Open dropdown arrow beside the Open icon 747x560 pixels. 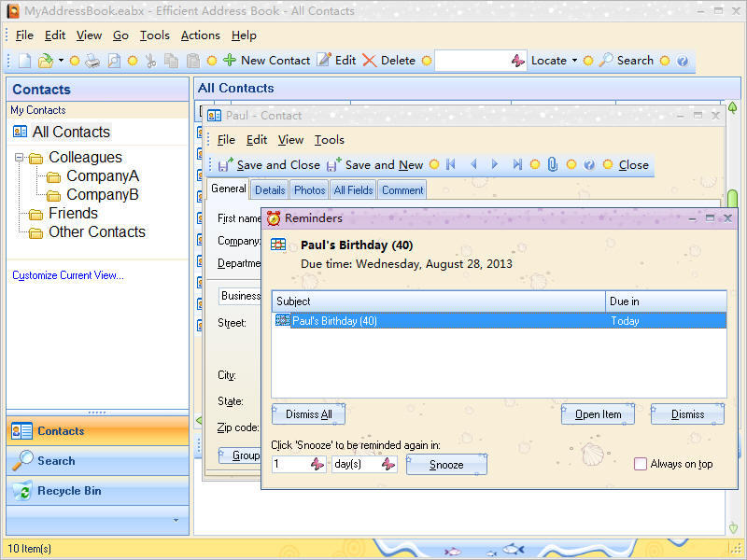pyautogui.click(x=61, y=61)
